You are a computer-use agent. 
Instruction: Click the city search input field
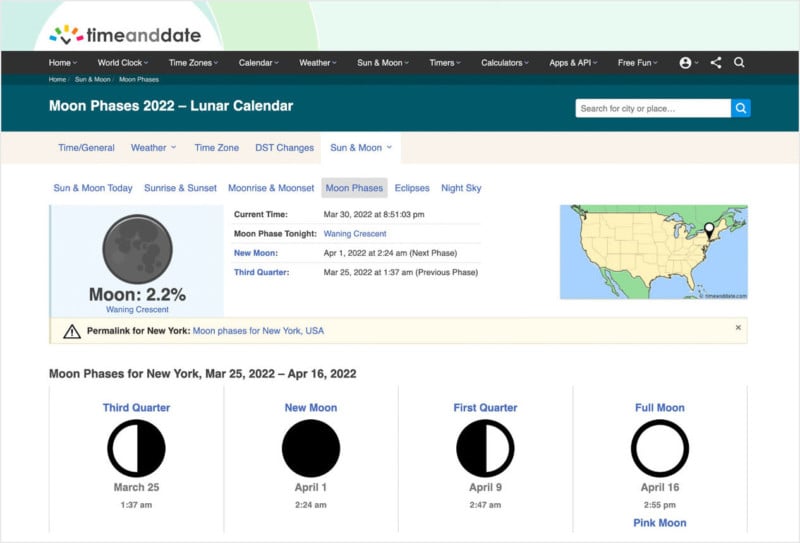point(652,108)
